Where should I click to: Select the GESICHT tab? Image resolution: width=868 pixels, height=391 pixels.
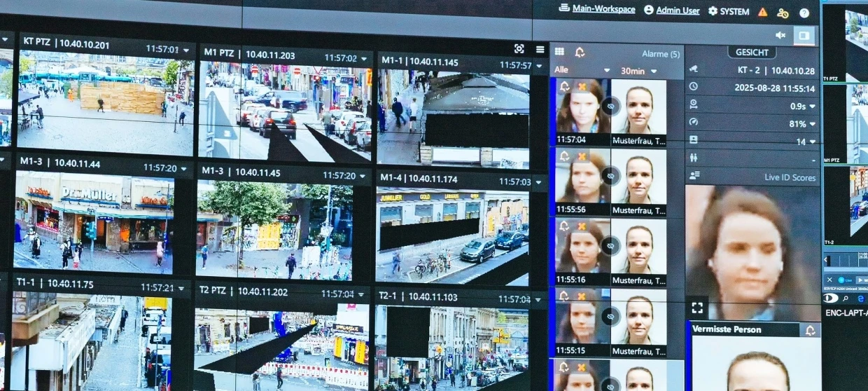coord(752,53)
